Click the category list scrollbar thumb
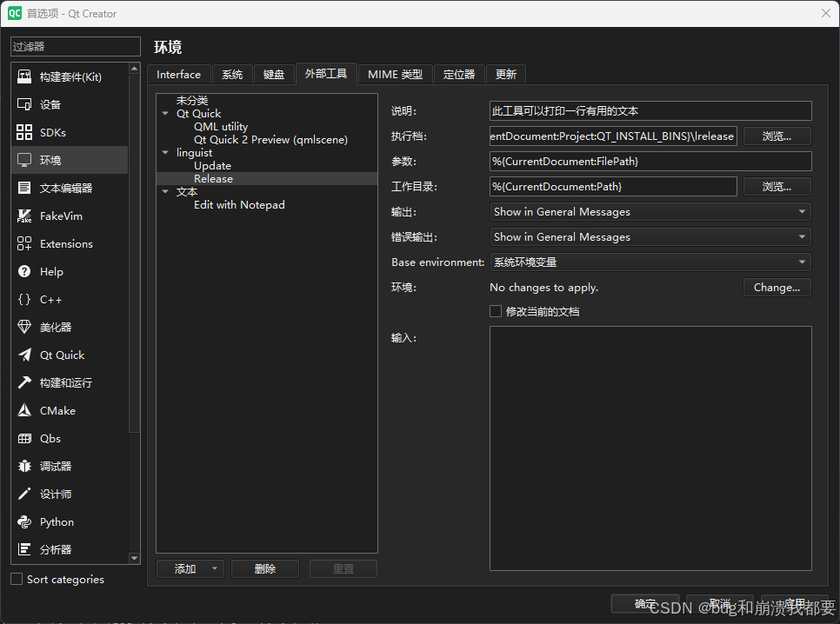The image size is (840, 624). pyautogui.click(x=135, y=254)
